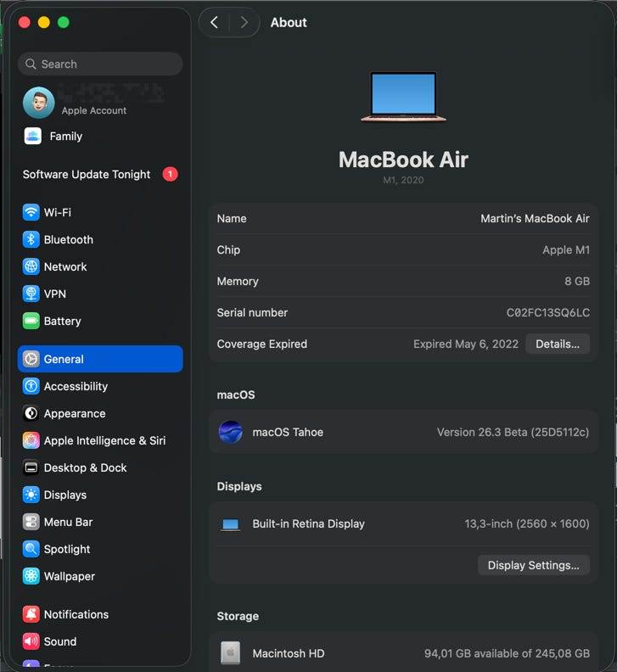Click the coverage Details... button

(x=558, y=344)
